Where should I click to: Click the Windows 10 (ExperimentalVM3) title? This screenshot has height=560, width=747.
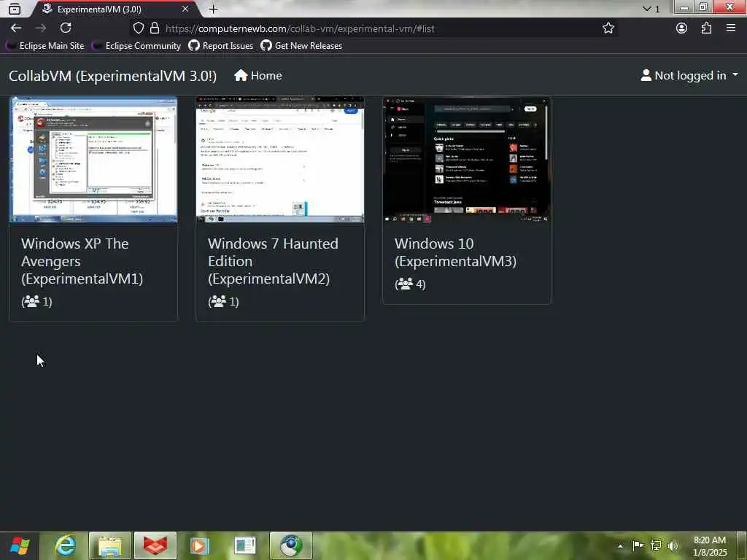pos(455,252)
